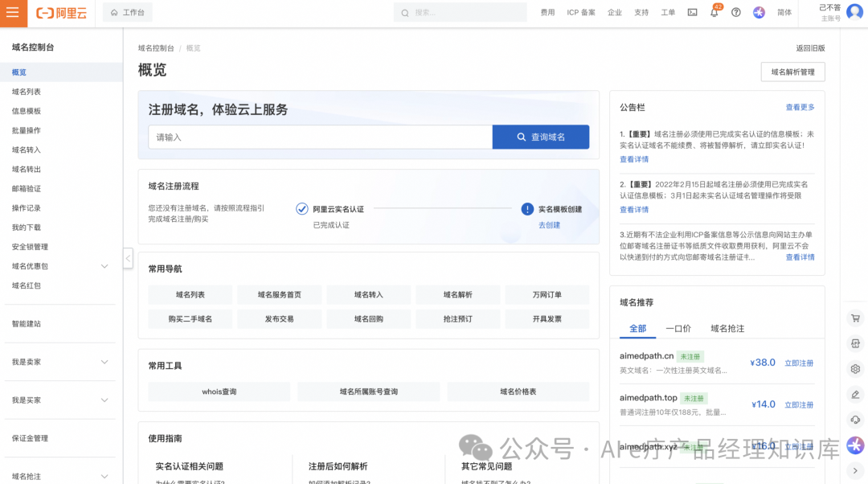Click 去创建 link under 实名模板创建

tap(549, 225)
